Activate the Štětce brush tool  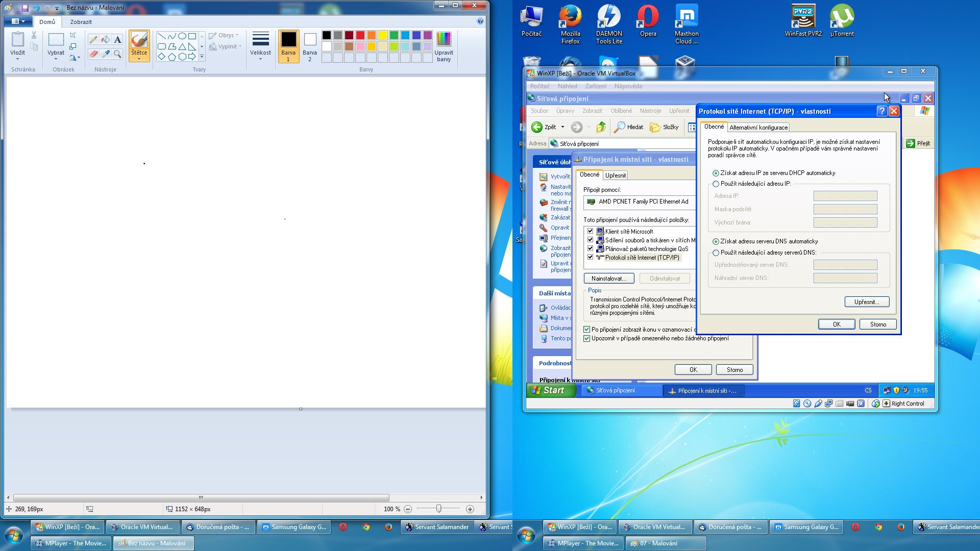point(139,45)
